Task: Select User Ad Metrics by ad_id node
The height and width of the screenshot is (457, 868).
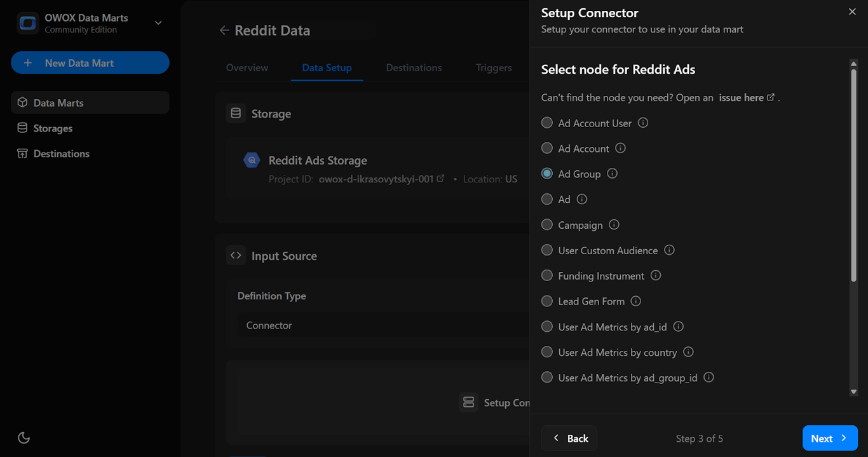Action: [x=546, y=326]
